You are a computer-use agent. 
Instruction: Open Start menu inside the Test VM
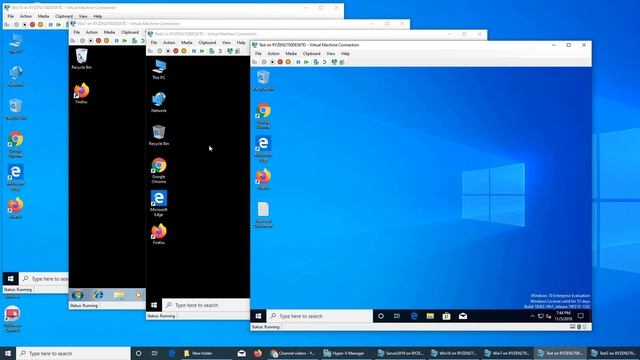tap(258, 316)
